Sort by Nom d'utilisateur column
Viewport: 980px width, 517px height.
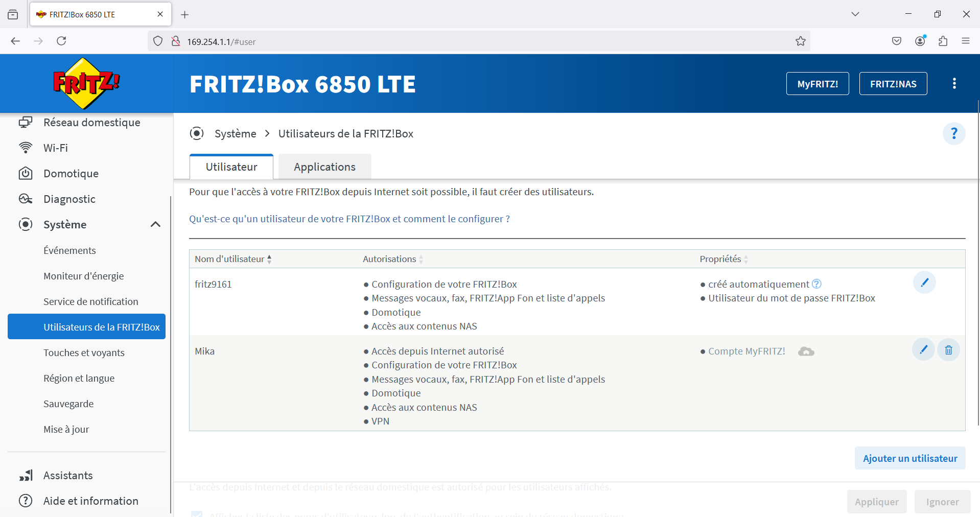pos(233,259)
